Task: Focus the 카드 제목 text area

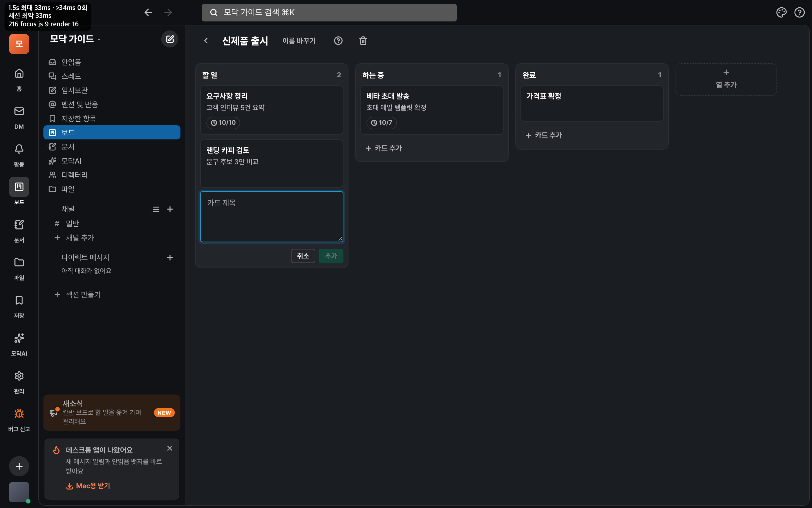Action: tap(272, 217)
